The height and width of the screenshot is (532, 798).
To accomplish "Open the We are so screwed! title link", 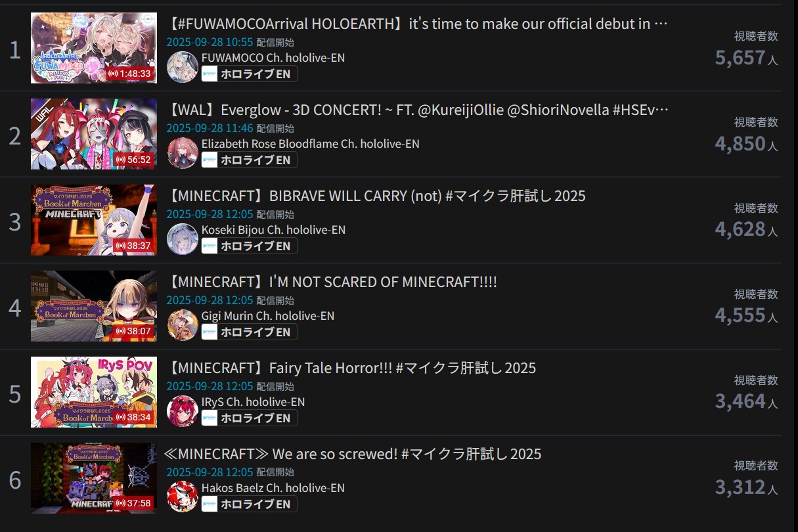I will point(353,454).
